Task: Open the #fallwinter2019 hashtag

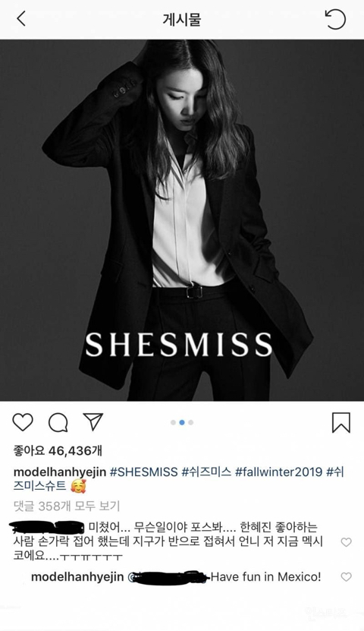Action: point(279,472)
